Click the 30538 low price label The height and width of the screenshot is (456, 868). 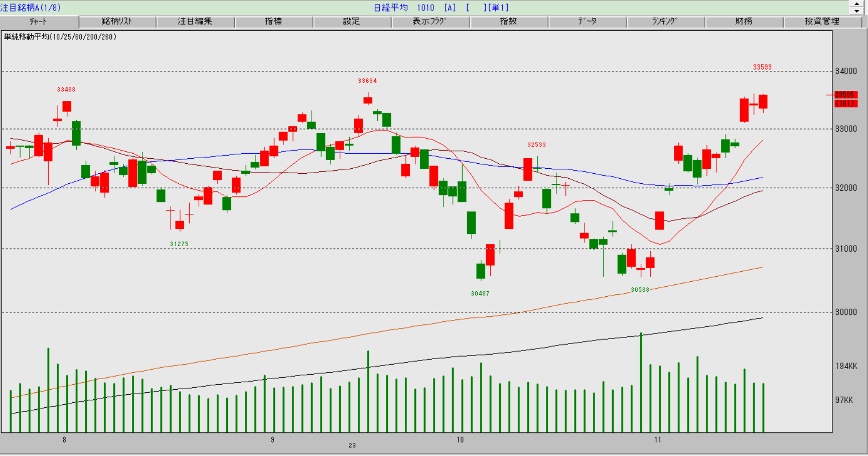(640, 290)
